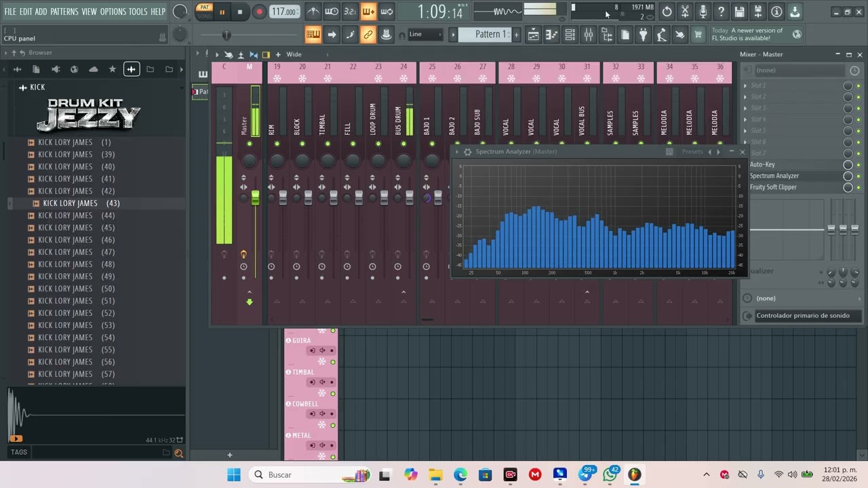
Task: Toggle Fruity Soft Clipper slot enable LED
Action: coord(859,188)
